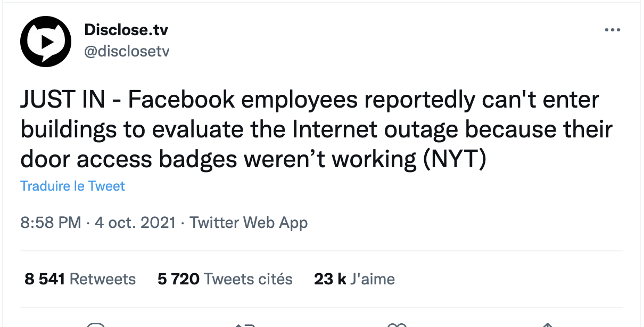Image resolution: width=644 pixels, height=327 pixels.
Task: Open the tweet's three-dot more options menu
Action: pyautogui.click(x=613, y=30)
